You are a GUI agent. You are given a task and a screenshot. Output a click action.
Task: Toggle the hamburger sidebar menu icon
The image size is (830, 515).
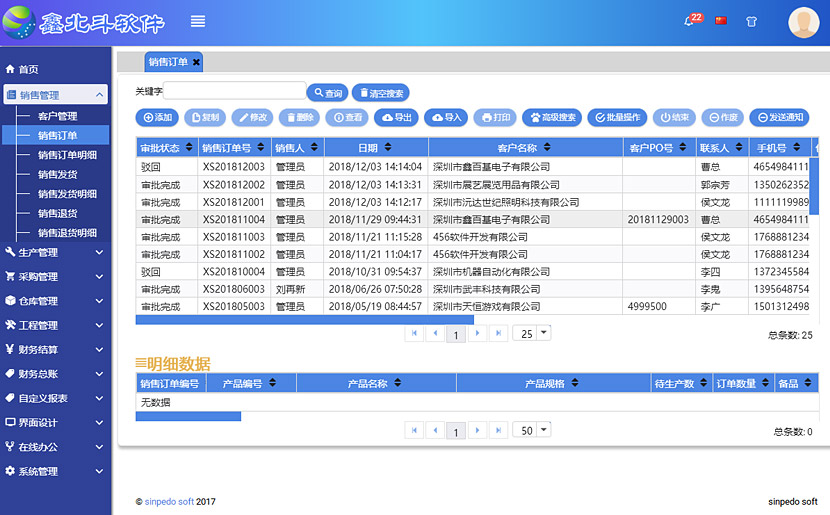[x=198, y=22]
